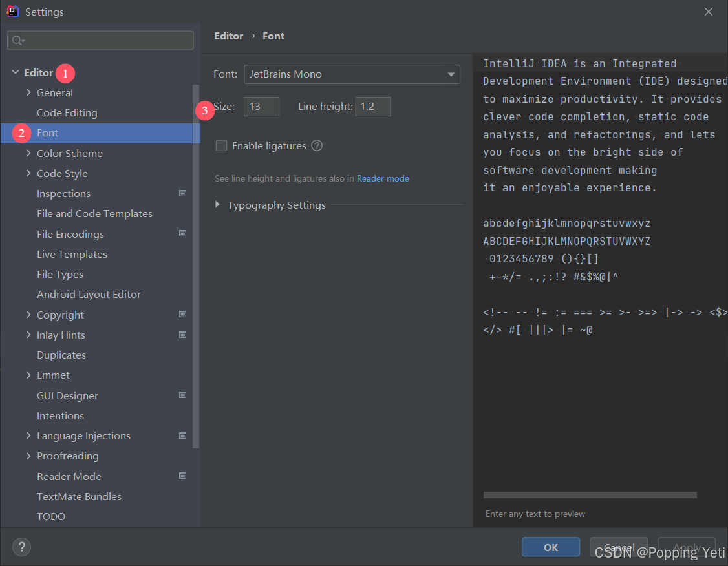Viewport: 728px width, 566px height.
Task: Click the settings search field
Action: [x=100, y=40]
